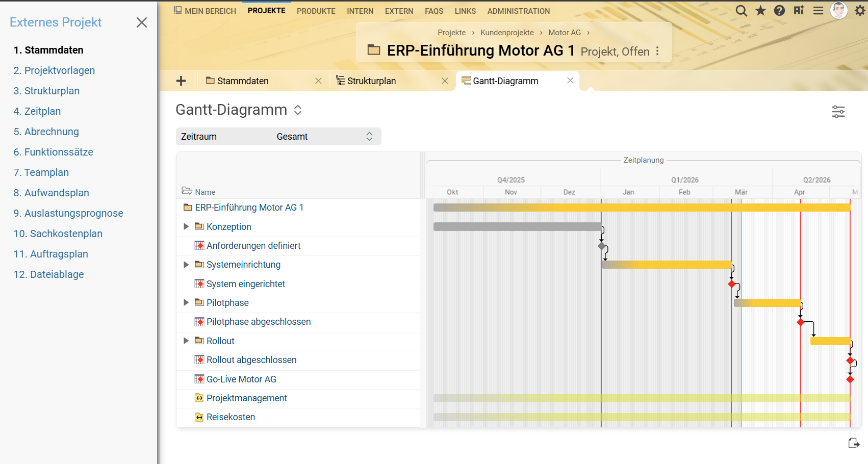The image size is (868, 464).
Task: Open 7. Teamplan in sidebar
Action: coord(41,172)
